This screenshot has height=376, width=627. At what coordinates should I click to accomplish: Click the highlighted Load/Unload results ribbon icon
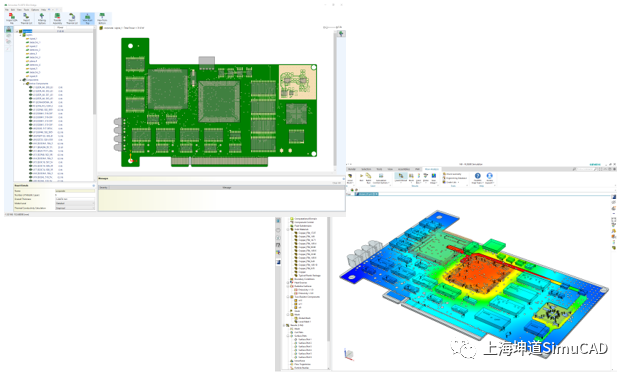coord(401,178)
